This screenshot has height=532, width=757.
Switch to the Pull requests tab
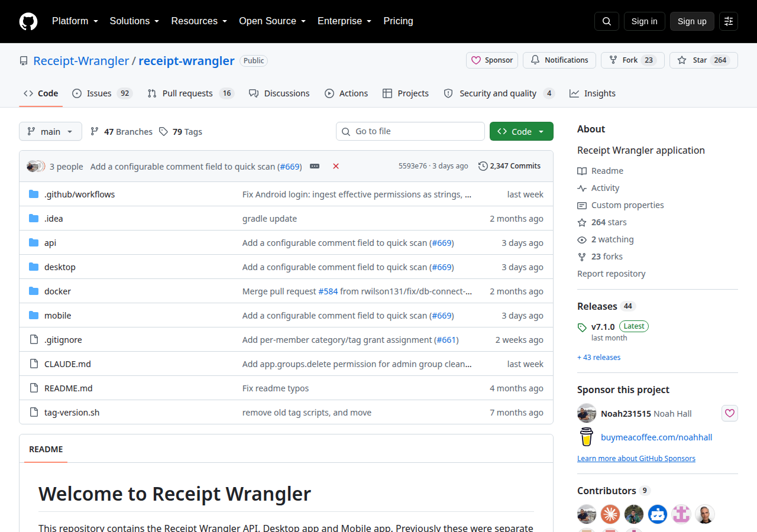coord(191,93)
